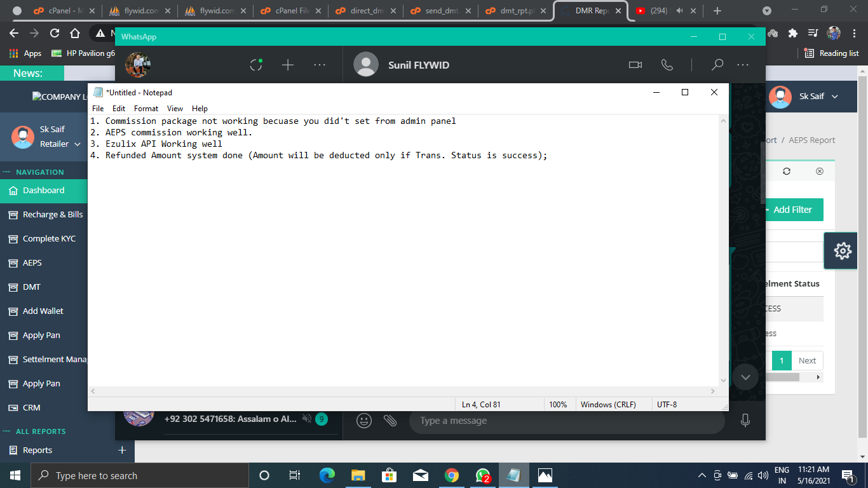Go to Next page in pagination

(x=807, y=361)
